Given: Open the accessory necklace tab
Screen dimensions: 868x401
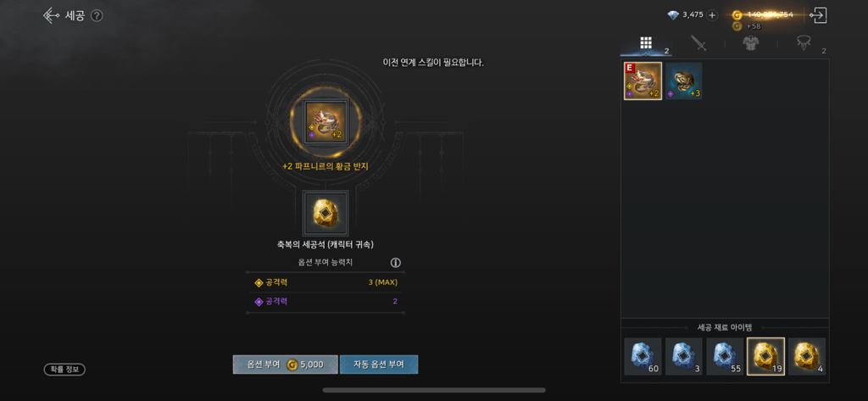Looking at the screenshot, I should [x=804, y=42].
